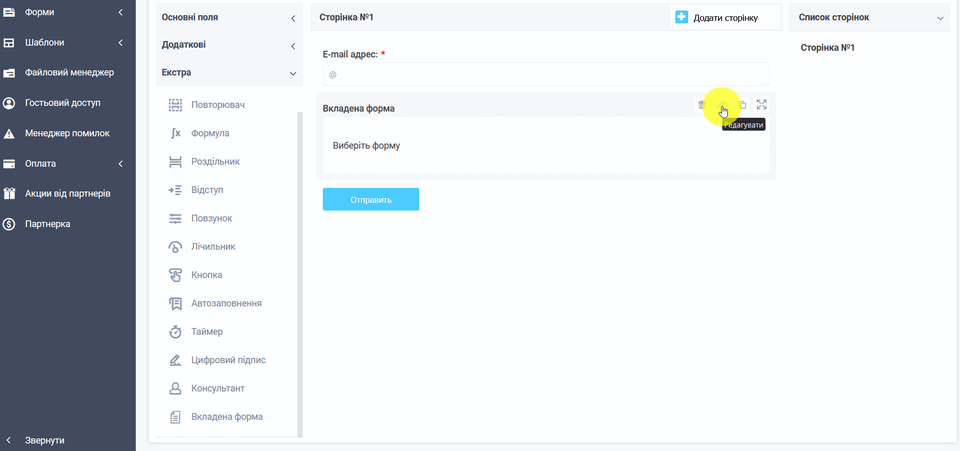Go to Менеджер помилок in sidebar
960x451 pixels.
coord(67,133)
